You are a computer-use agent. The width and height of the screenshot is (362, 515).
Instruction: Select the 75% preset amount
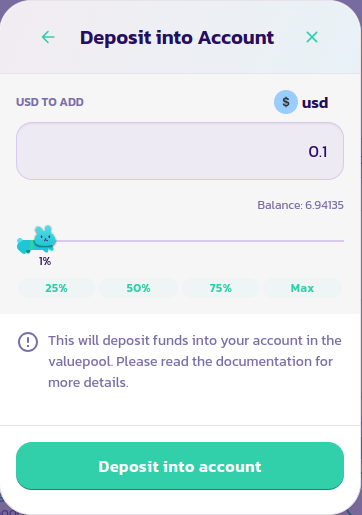(x=220, y=288)
